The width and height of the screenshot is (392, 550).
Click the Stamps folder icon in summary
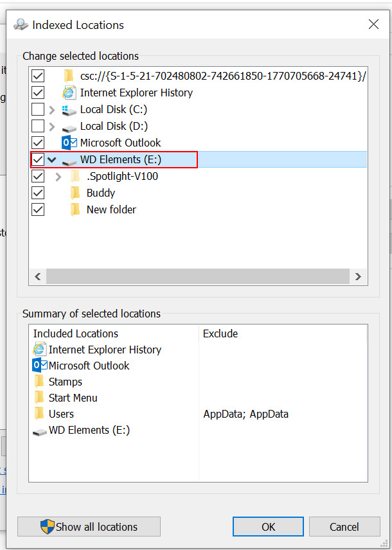[39, 382]
